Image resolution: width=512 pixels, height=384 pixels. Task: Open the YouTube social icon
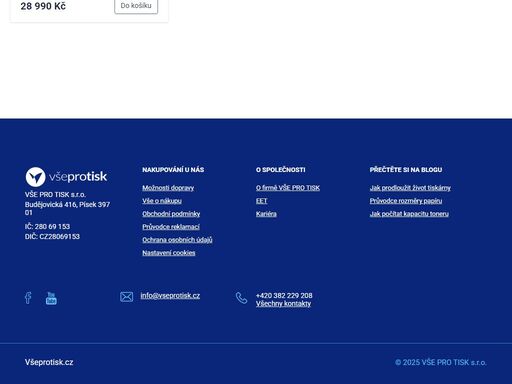[x=51, y=298]
